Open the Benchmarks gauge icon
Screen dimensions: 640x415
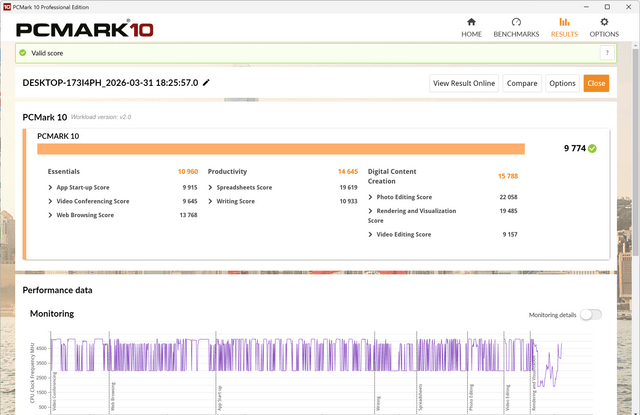click(x=516, y=22)
